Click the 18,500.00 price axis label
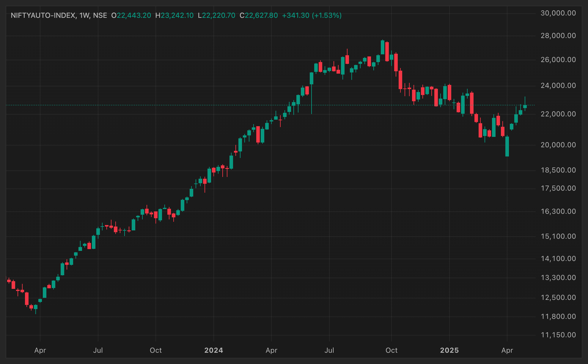This screenshot has width=588, height=364. [558, 170]
